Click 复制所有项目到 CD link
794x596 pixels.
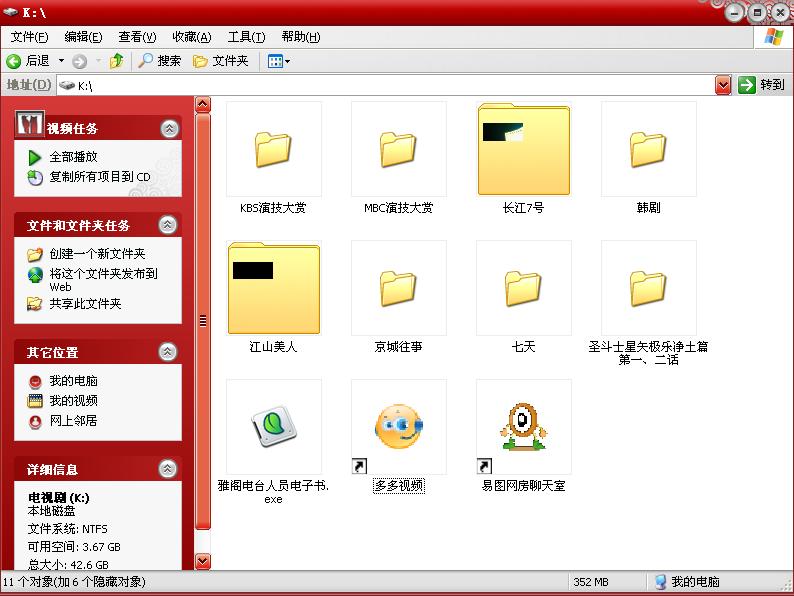click(x=100, y=177)
